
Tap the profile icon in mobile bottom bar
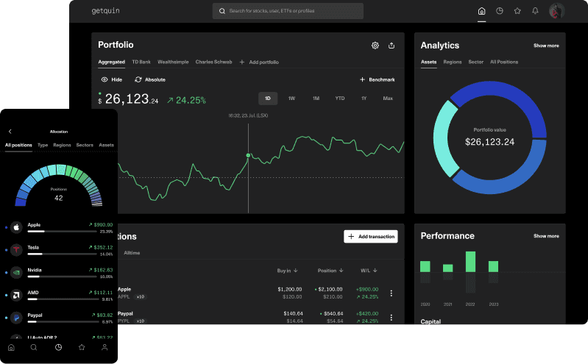105,346
